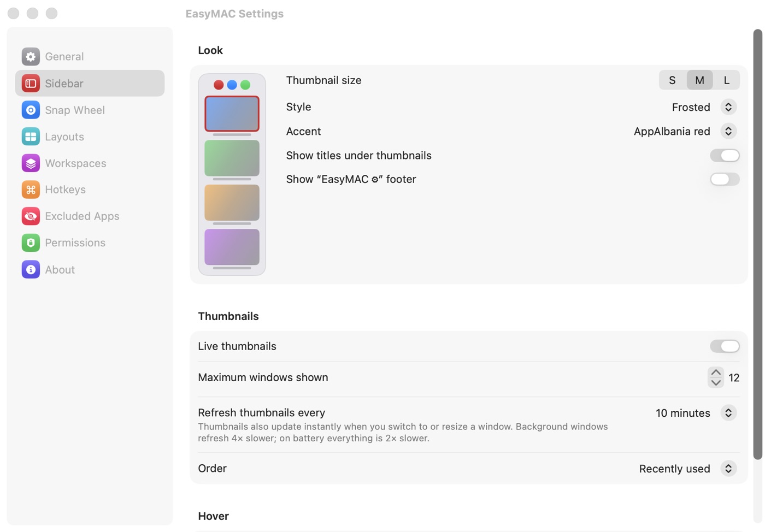Click the Excluded Apps crossed-eye icon
Viewport: 765px width, 532px height.
click(x=31, y=216)
